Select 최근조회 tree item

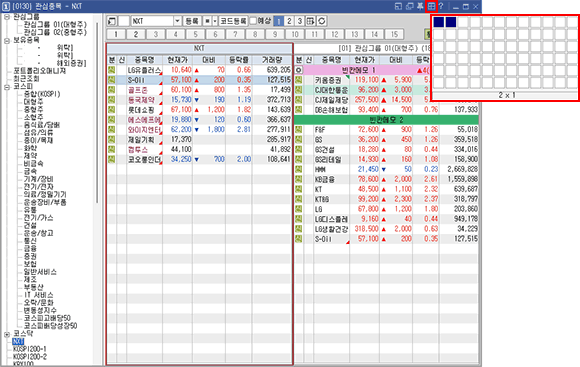coord(26,78)
